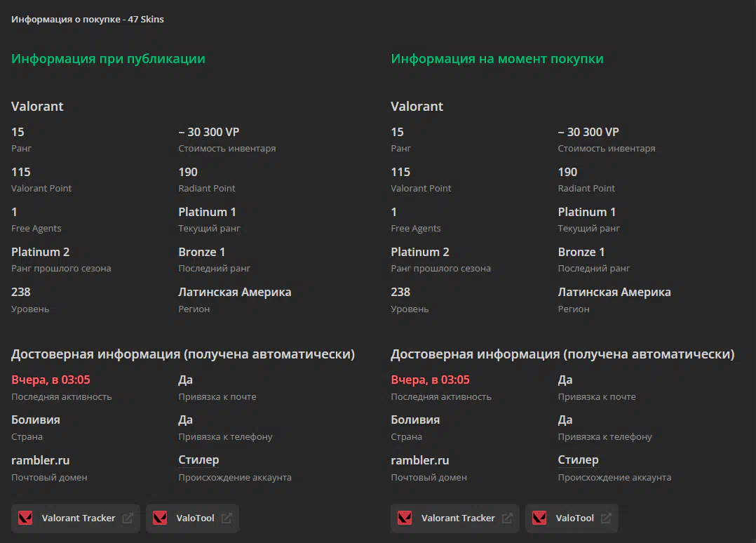The image size is (756, 543).
Task: Click 'rambler.ru' mail domain in publication column
Action: point(41,460)
